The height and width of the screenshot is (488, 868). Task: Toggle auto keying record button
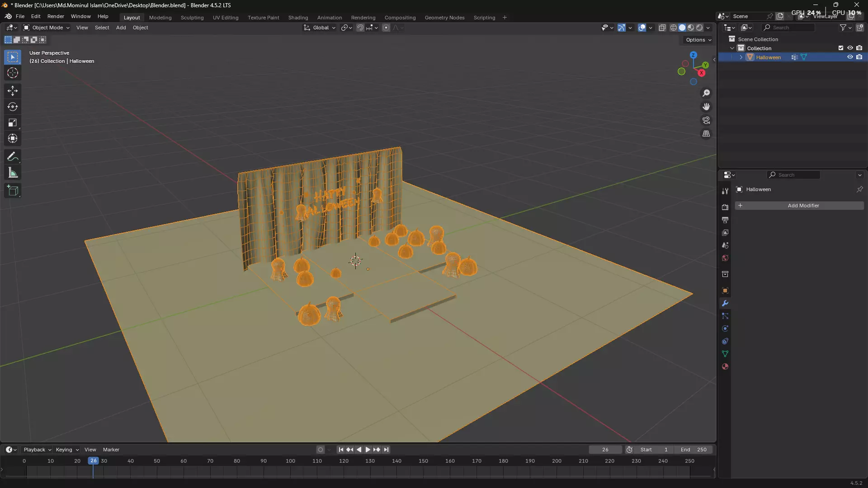tap(321, 450)
